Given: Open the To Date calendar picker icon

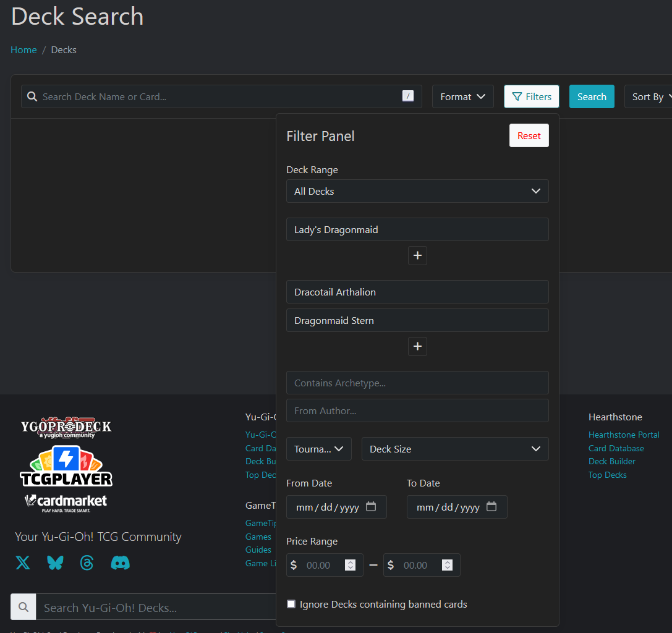Looking at the screenshot, I should click(491, 506).
